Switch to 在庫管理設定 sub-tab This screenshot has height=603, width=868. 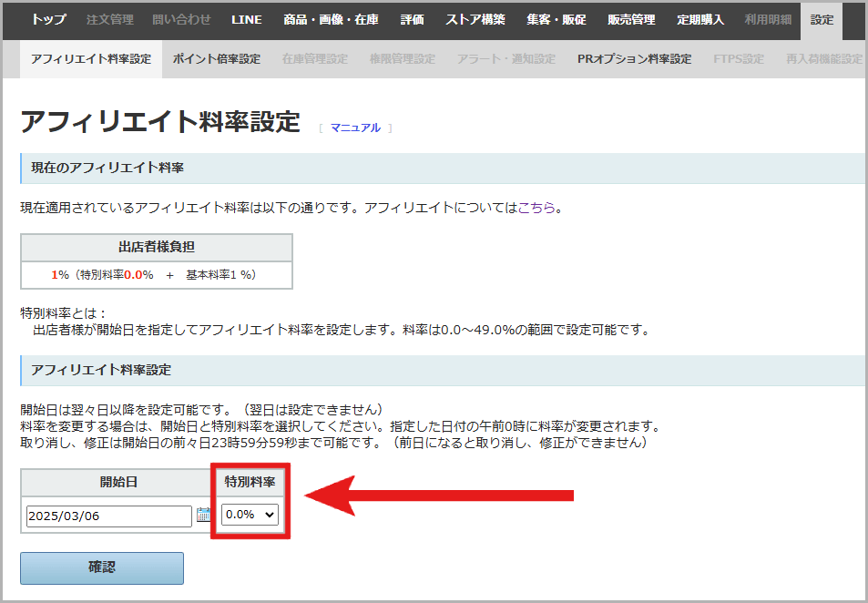click(x=315, y=59)
